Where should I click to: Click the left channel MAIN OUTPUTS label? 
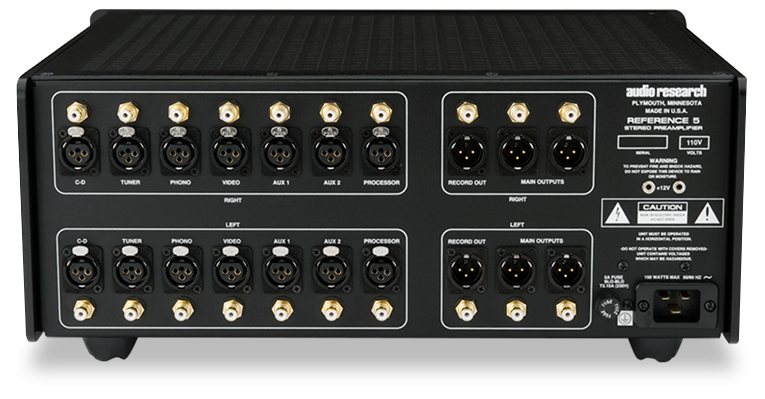[x=541, y=241]
